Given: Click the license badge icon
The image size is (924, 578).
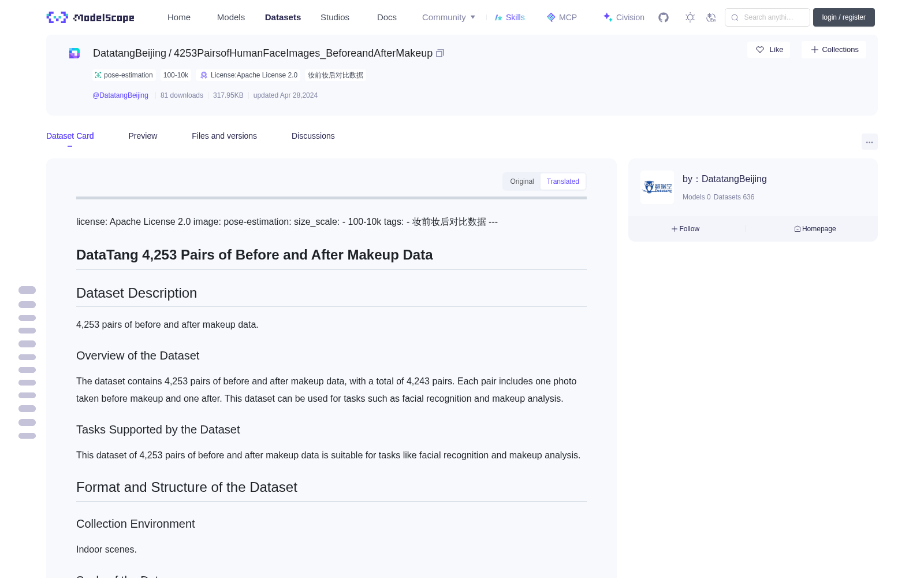Looking at the screenshot, I should (204, 75).
